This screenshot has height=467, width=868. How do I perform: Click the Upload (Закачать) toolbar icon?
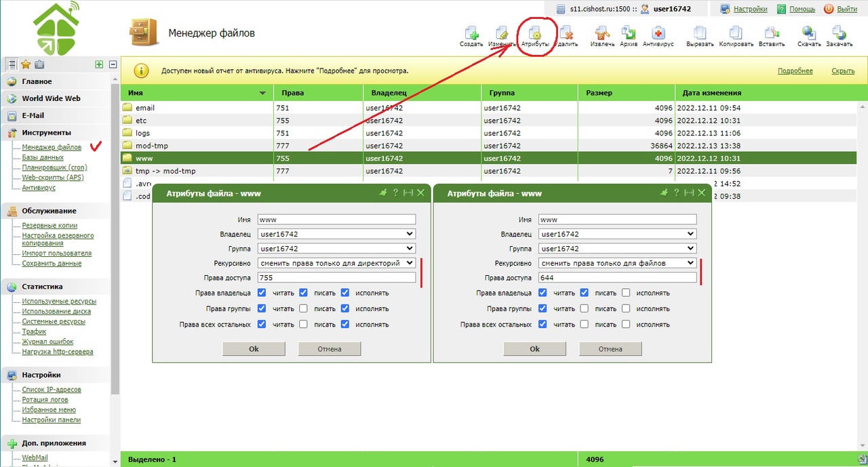839,35
